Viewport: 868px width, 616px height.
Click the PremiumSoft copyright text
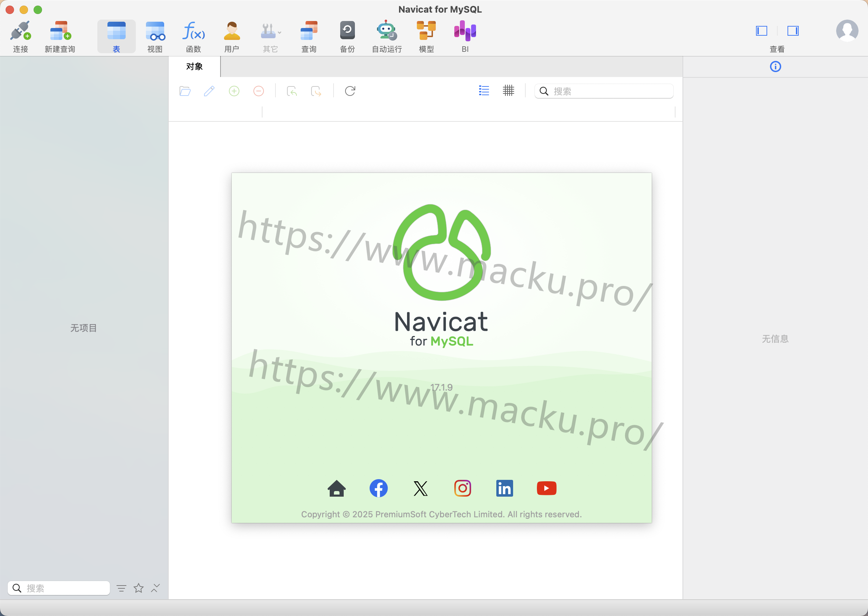441,514
